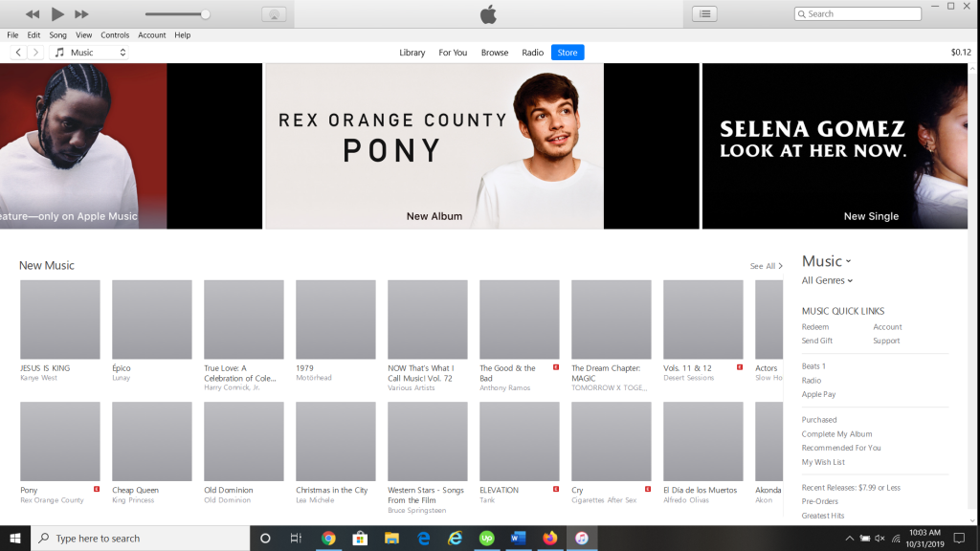The height and width of the screenshot is (551, 980).
Task: Open Task View on the taskbar
Action: pos(297,538)
